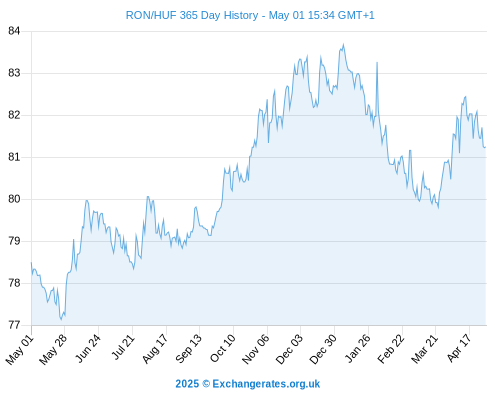Click the 77 y-axis value label

[14, 325]
